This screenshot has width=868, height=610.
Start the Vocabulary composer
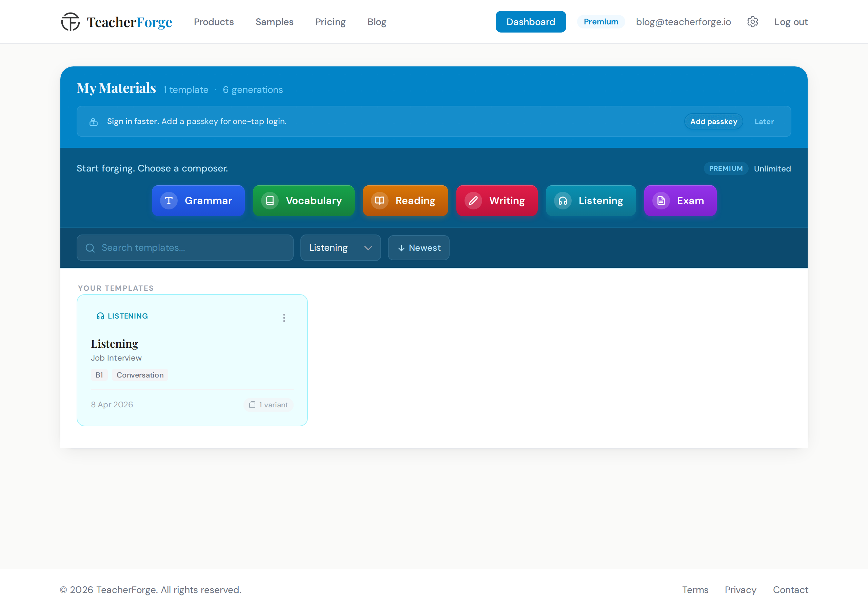[x=303, y=201]
